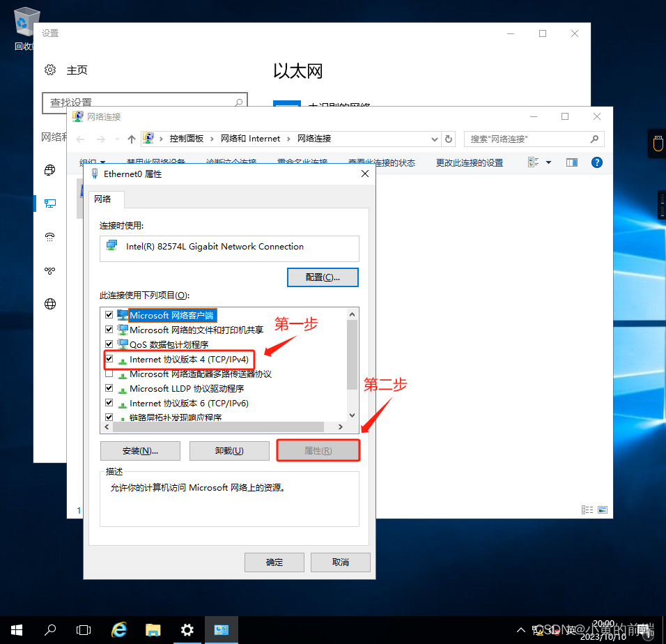Open the view options dropdown arrow
The height and width of the screenshot is (644, 666).
[548, 162]
